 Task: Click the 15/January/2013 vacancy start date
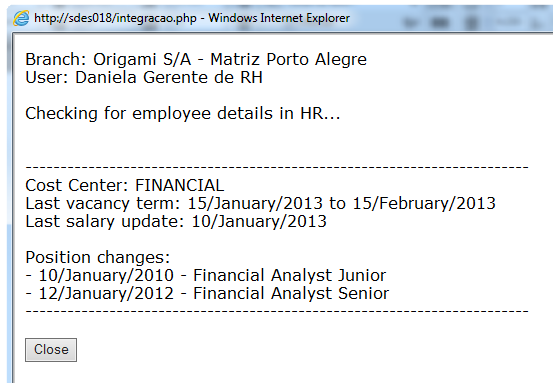tap(255, 203)
